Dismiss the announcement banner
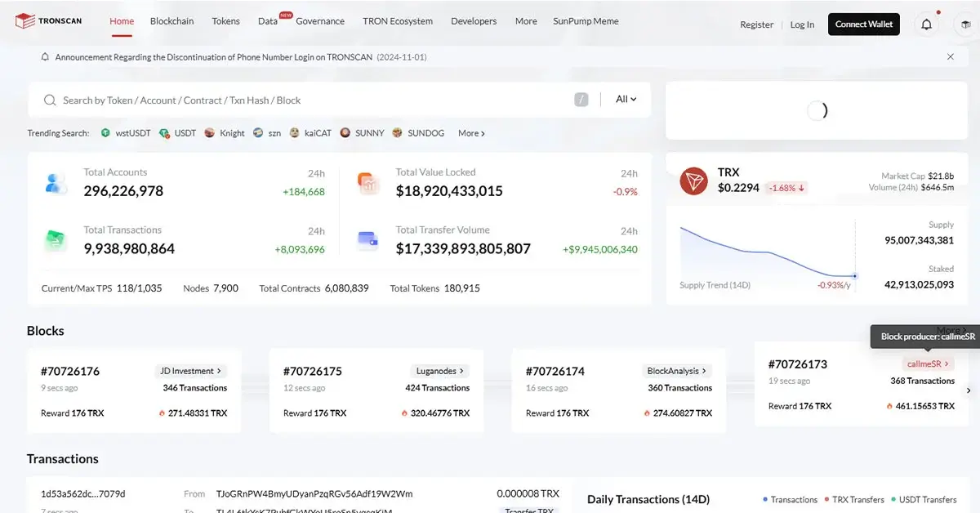Screen dimensions: 980x513 click(951, 57)
